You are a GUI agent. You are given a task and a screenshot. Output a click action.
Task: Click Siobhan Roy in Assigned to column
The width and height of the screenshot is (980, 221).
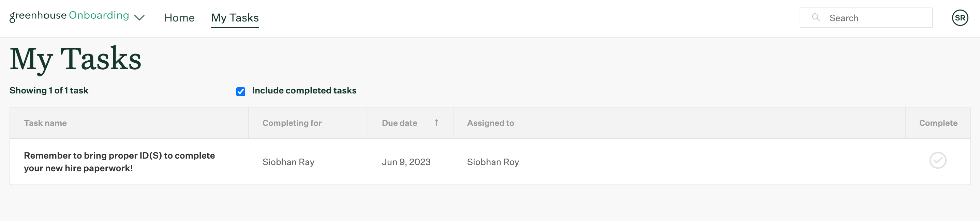(493, 162)
